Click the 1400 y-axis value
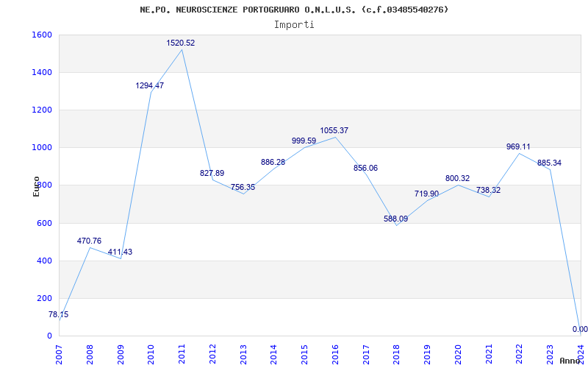 43,72
